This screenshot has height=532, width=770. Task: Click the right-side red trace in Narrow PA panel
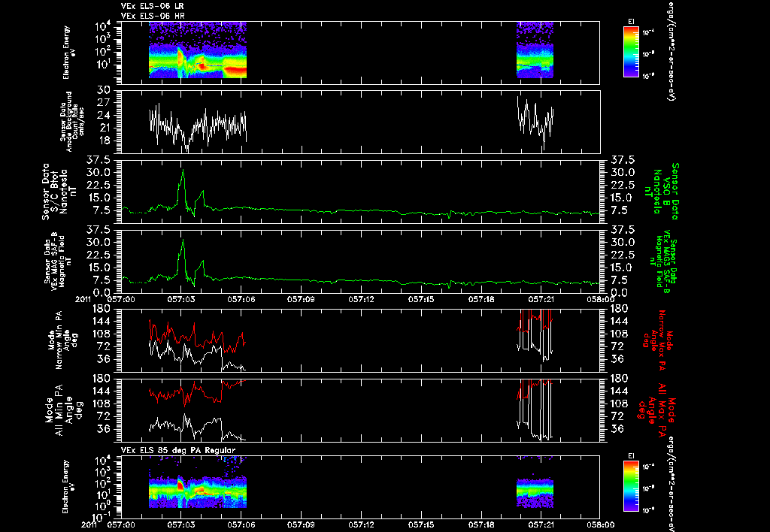535,322
